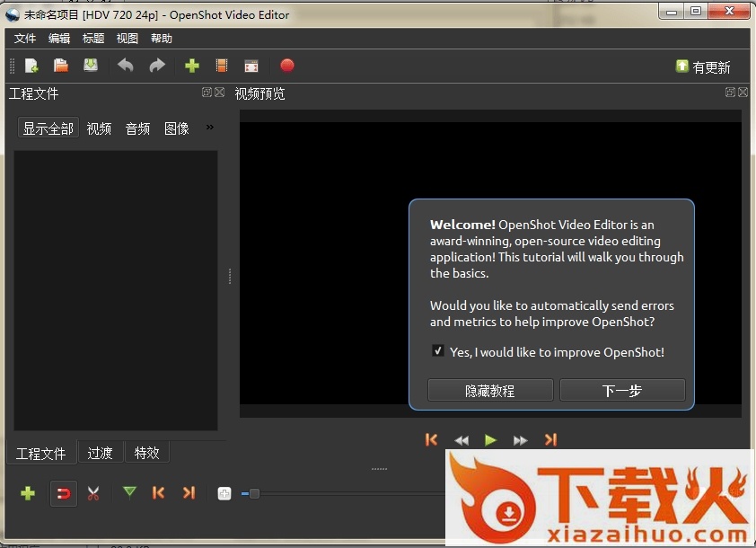
Task: Select the razor scissors tool
Action: tap(93, 493)
